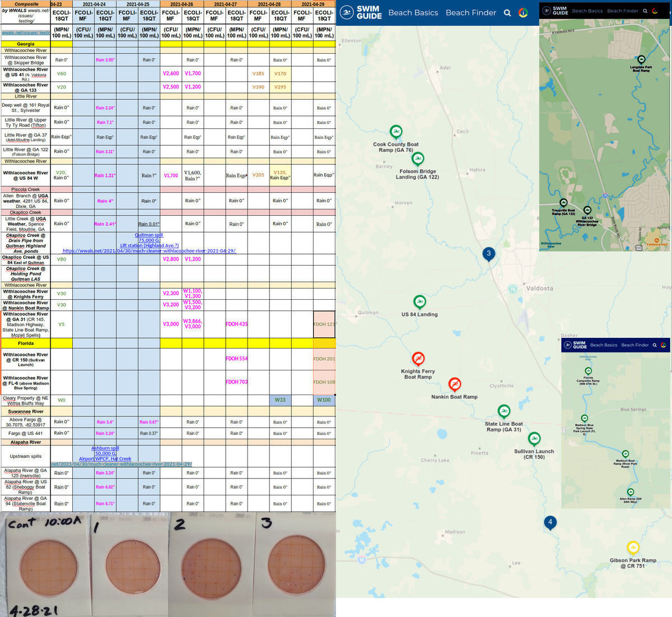Open Beach Finder in the lower inset map header
672x617 pixels.
coord(635,345)
